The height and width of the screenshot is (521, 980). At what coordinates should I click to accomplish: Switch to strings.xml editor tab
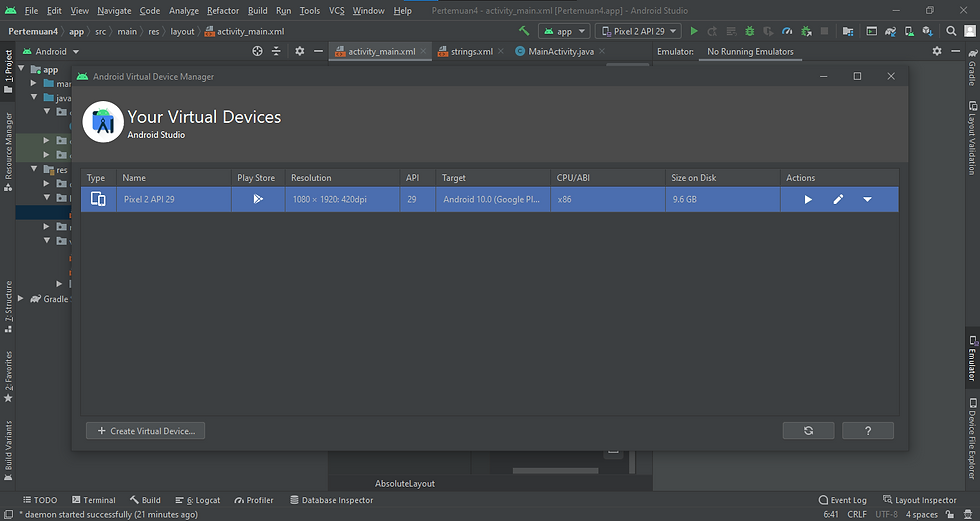coord(471,51)
